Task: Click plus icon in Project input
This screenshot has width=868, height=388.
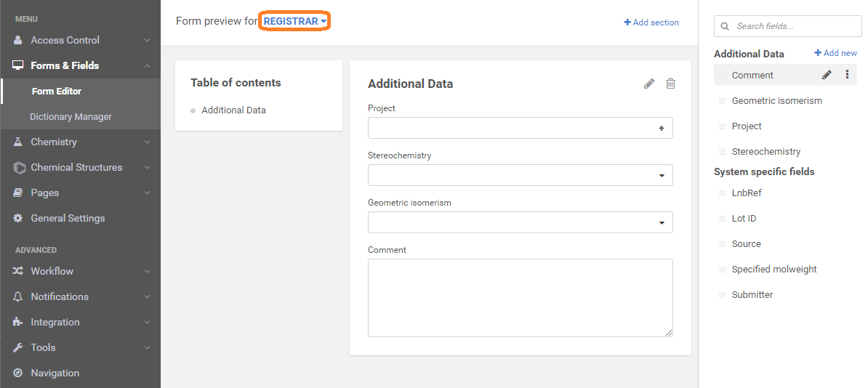Action: [x=662, y=129]
